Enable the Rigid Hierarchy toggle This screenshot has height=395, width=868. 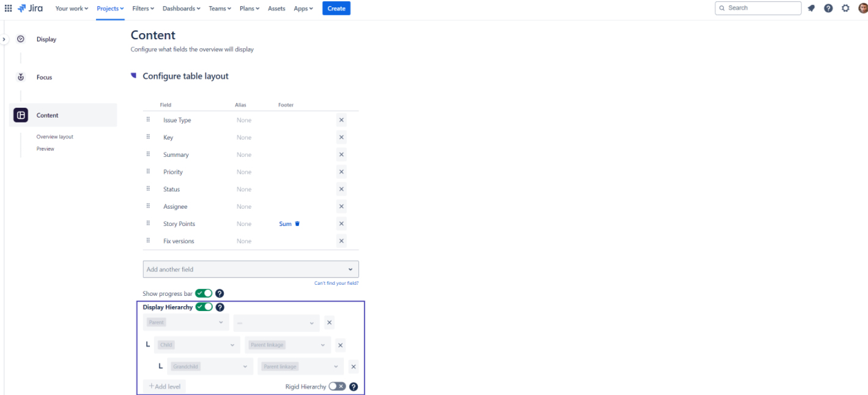tap(336, 386)
